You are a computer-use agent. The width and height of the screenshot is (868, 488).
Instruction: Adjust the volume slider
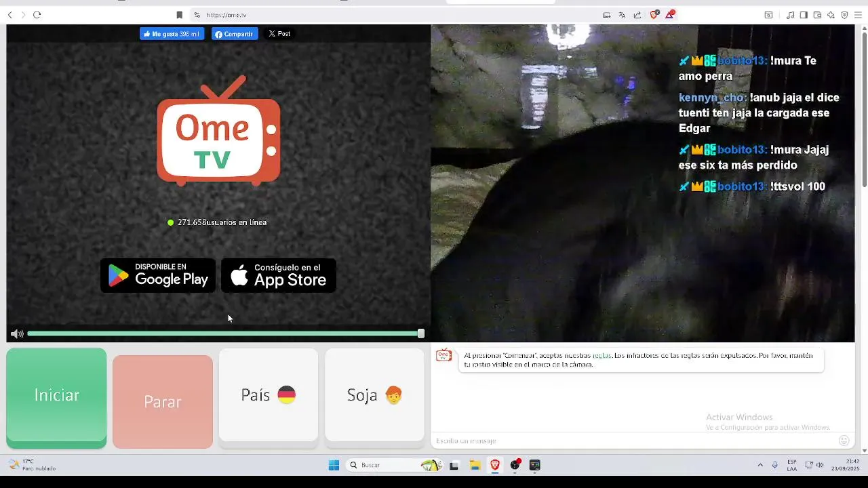[x=226, y=333]
